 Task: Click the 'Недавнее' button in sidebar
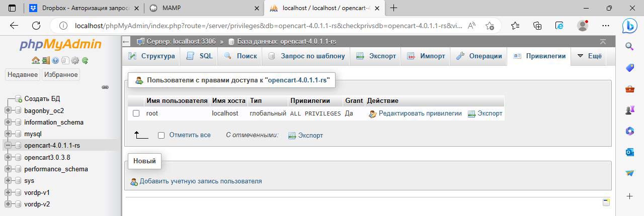pos(22,75)
